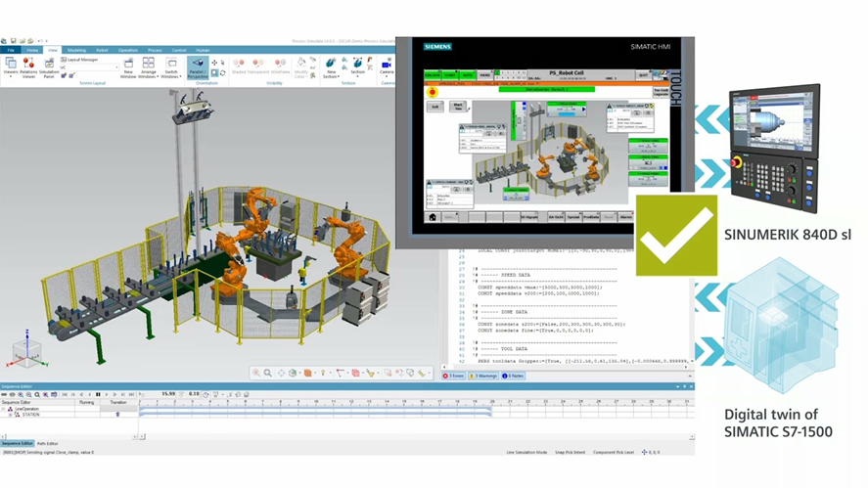Image resolution: width=868 pixels, height=488 pixels.
Task: Switch to the Control ribbon tab
Action: [x=179, y=50]
